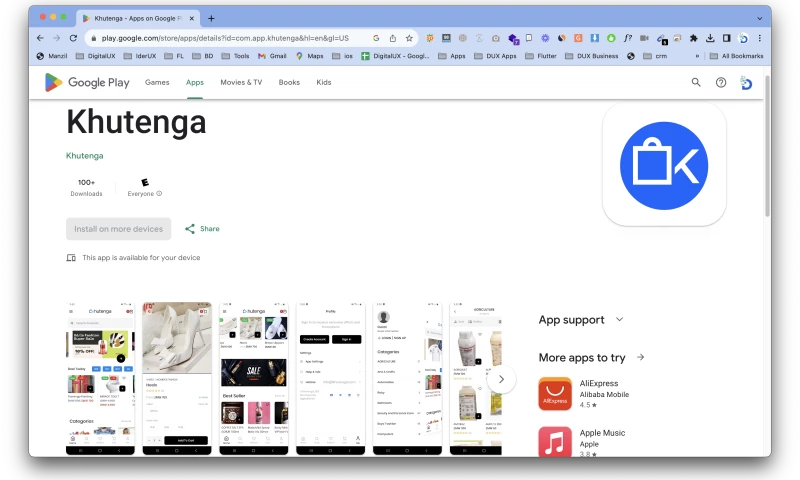Open the Extensions puzzle piece menu
Screen dimensions: 800x480
tap(693, 38)
